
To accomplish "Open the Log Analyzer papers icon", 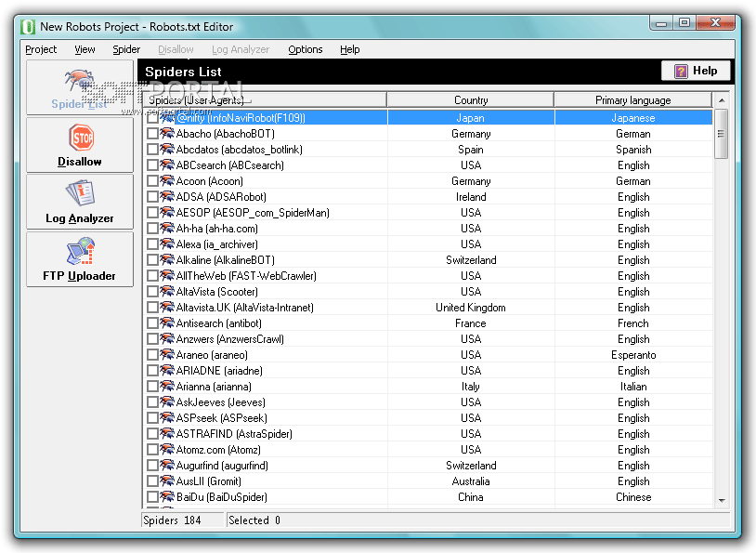I will (80, 193).
